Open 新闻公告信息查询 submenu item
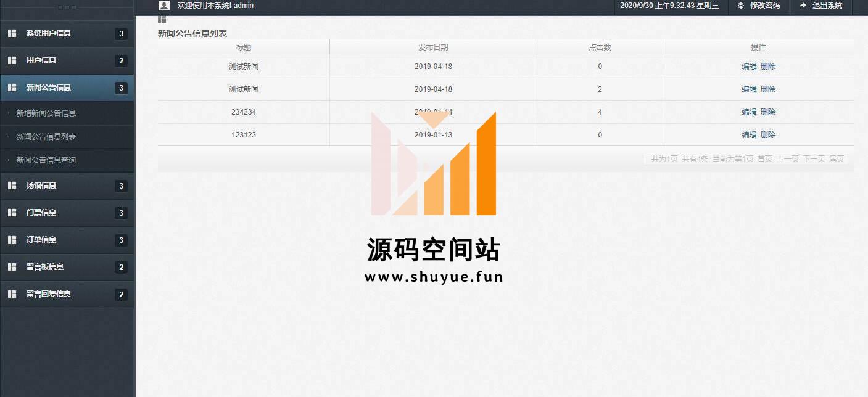Viewport: 868px width, 397px height. click(x=46, y=160)
